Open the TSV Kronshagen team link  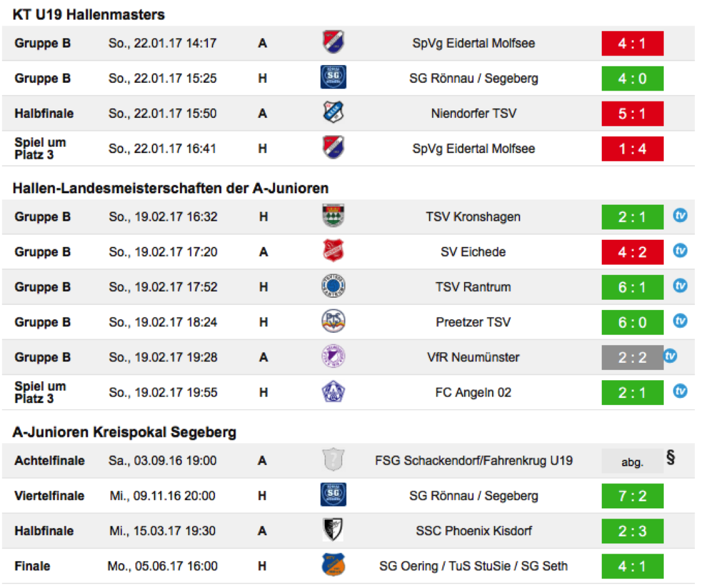474,217
